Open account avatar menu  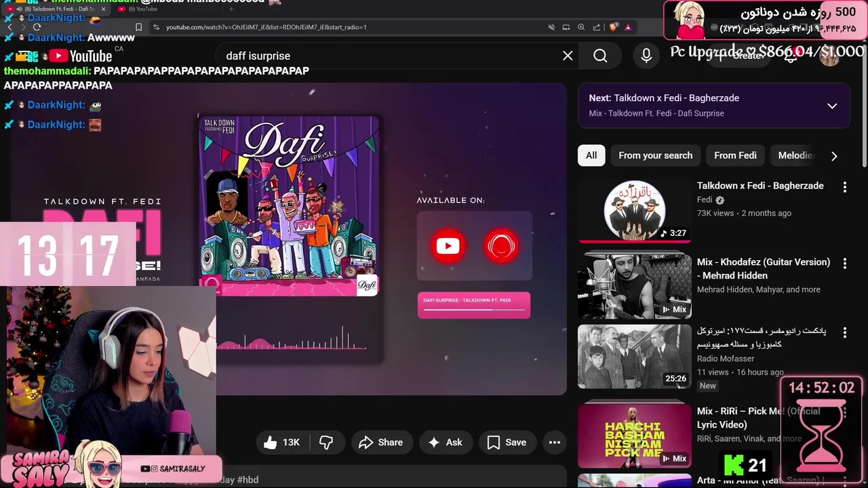pos(829,56)
